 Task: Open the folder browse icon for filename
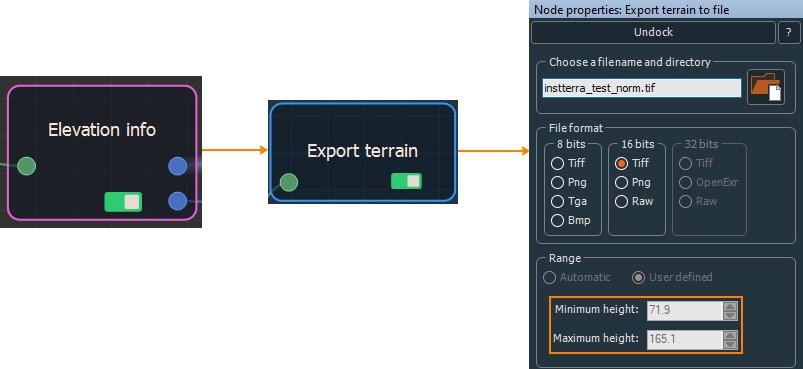(766, 87)
